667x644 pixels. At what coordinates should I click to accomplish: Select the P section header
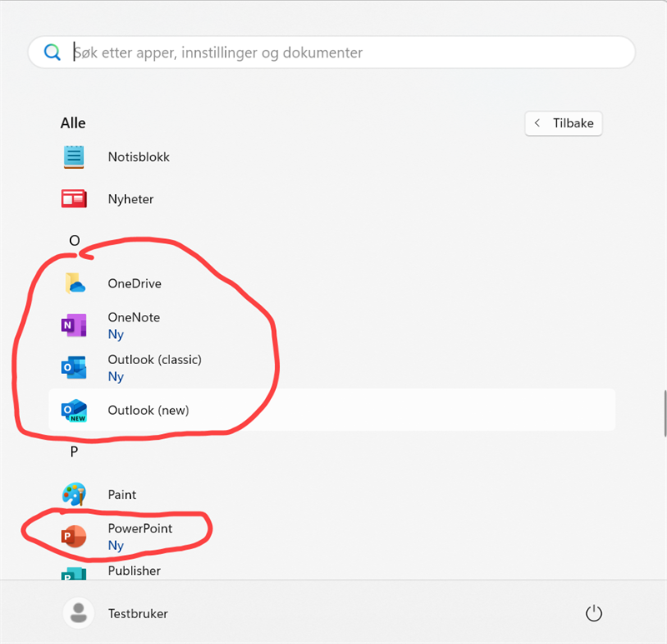(73, 452)
